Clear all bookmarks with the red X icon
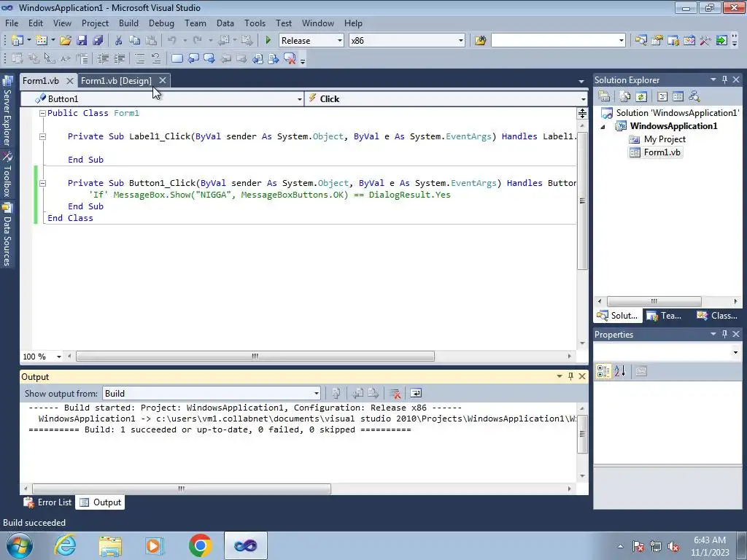The width and height of the screenshot is (747, 560). (x=290, y=58)
